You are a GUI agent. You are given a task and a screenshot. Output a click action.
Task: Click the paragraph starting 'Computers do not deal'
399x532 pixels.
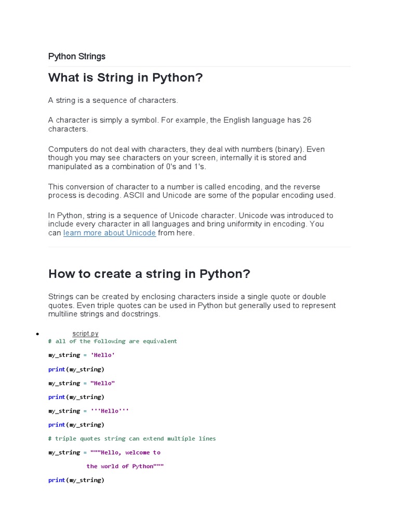pyautogui.click(x=186, y=158)
